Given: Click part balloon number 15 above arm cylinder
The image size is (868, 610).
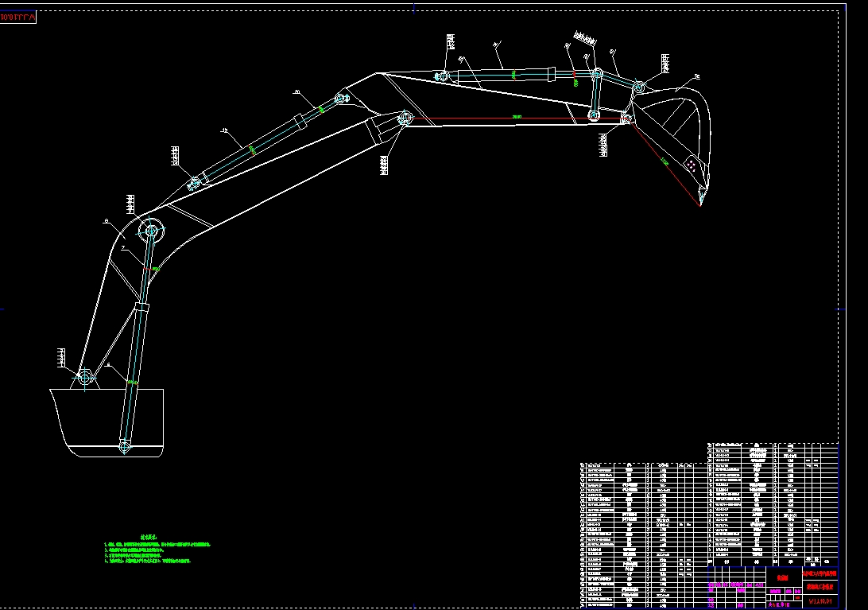Looking at the screenshot, I should click(x=224, y=130).
